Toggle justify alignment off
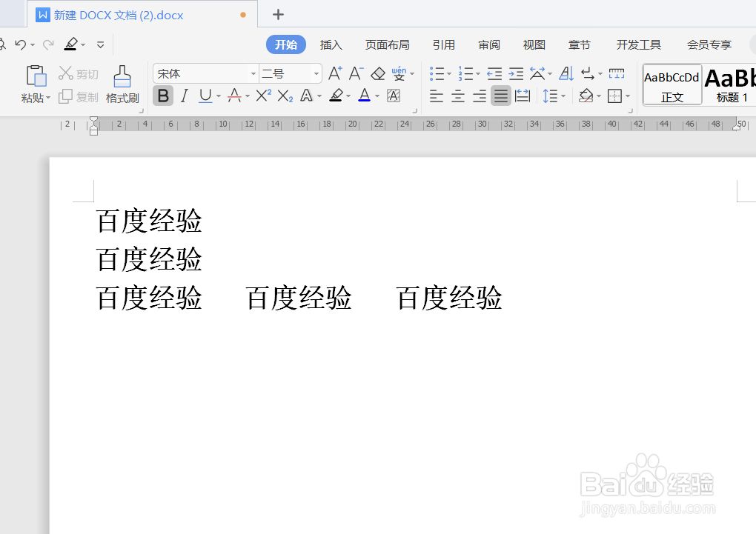 500,96
